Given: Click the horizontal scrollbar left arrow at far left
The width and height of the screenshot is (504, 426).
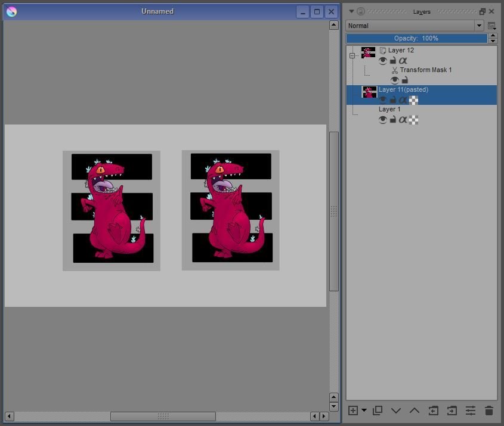Looking at the screenshot, I should point(10,416).
